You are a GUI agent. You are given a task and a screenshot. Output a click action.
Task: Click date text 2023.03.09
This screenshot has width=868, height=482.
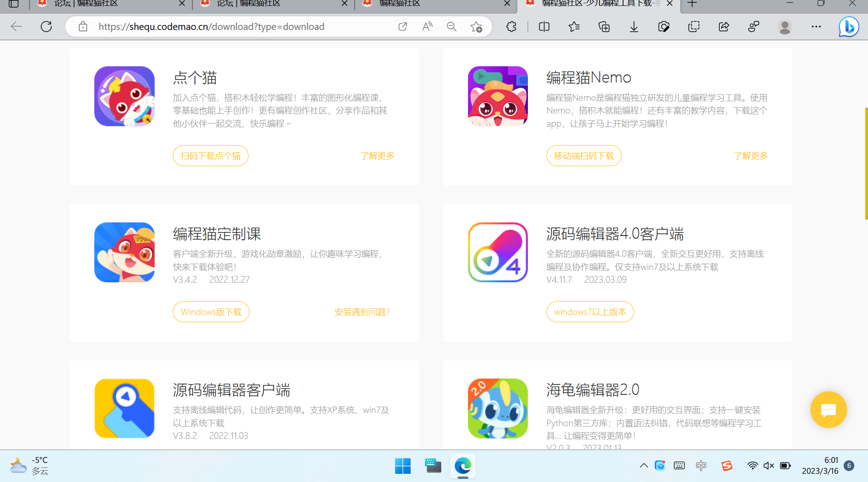605,280
